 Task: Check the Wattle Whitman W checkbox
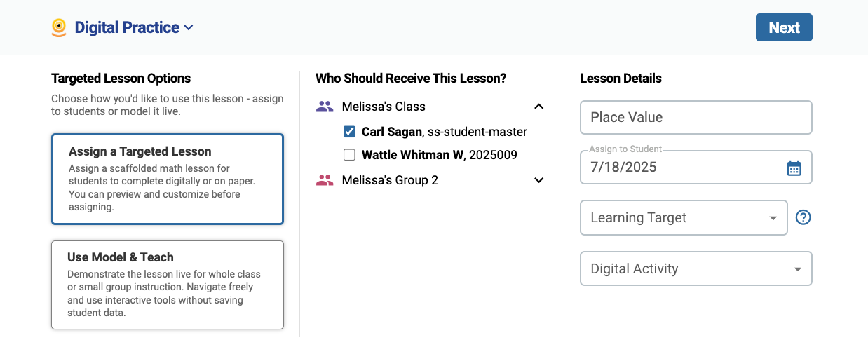tap(349, 155)
